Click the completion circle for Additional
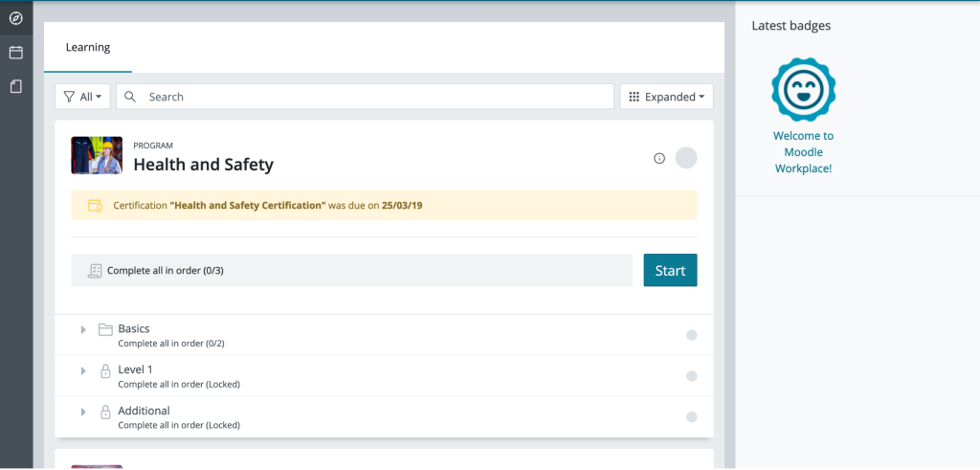 691,417
